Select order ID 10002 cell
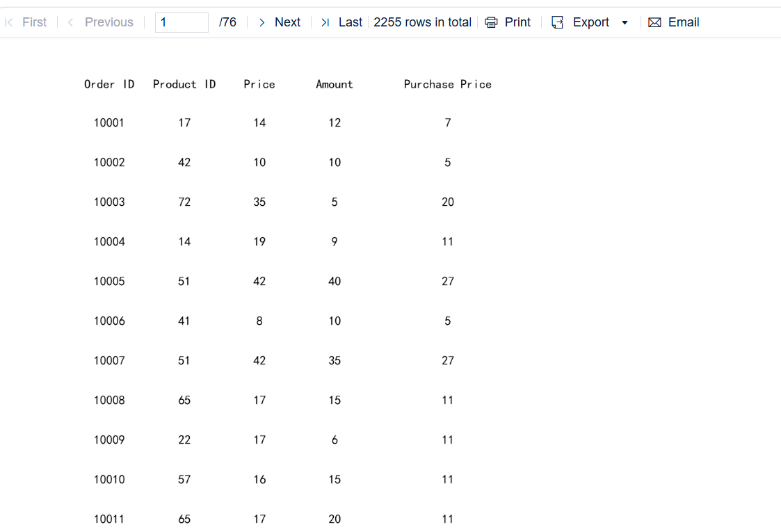 click(109, 163)
